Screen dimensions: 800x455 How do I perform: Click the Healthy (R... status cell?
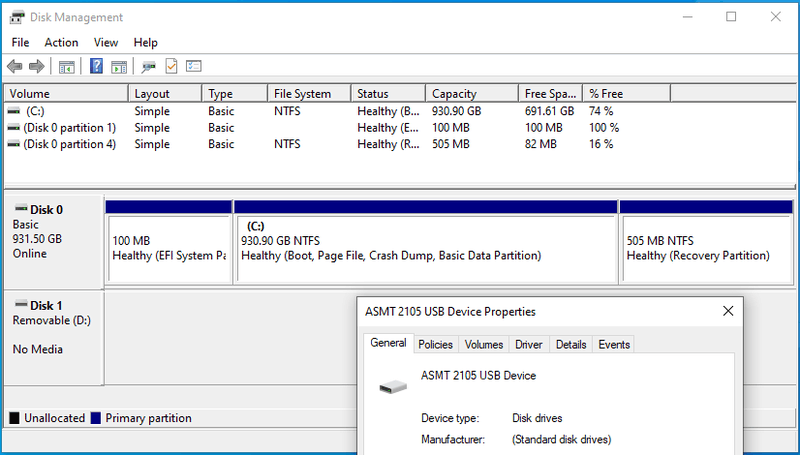pyautogui.click(x=388, y=144)
